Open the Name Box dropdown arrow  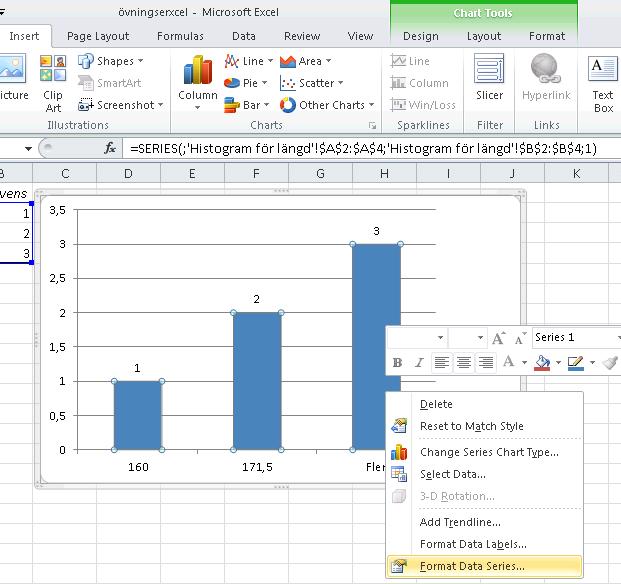point(28,149)
